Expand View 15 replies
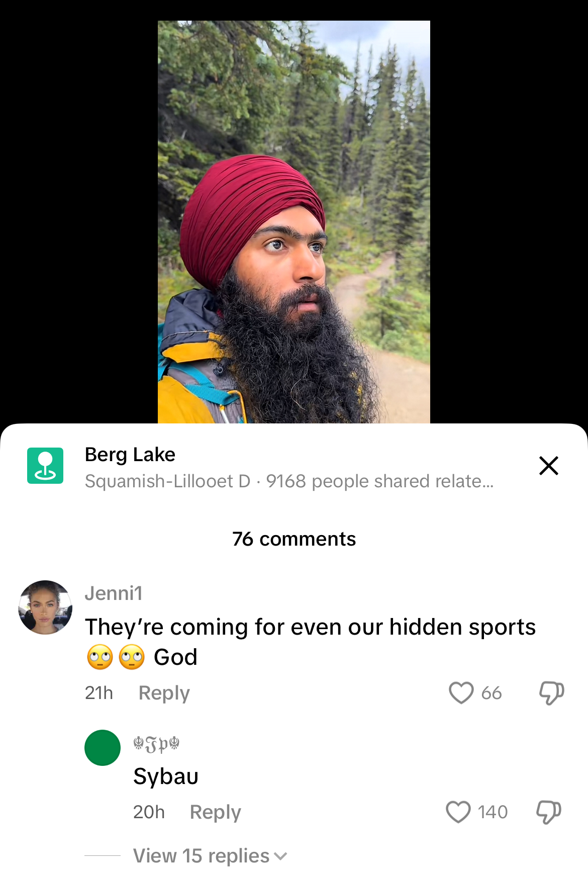588x873 pixels. (x=210, y=856)
